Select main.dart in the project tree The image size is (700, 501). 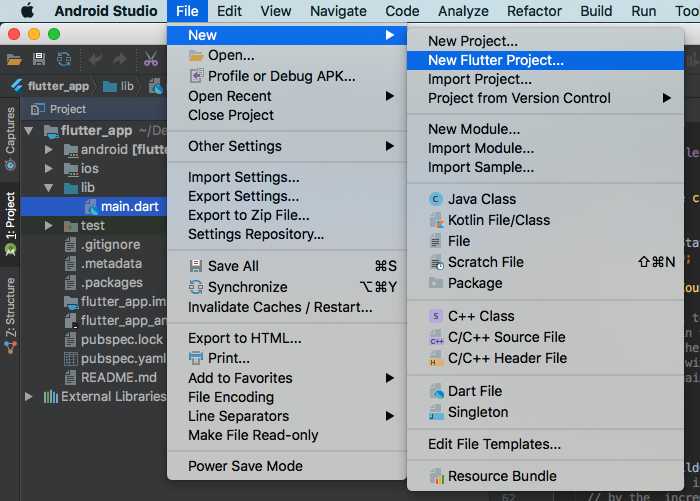[94, 206]
